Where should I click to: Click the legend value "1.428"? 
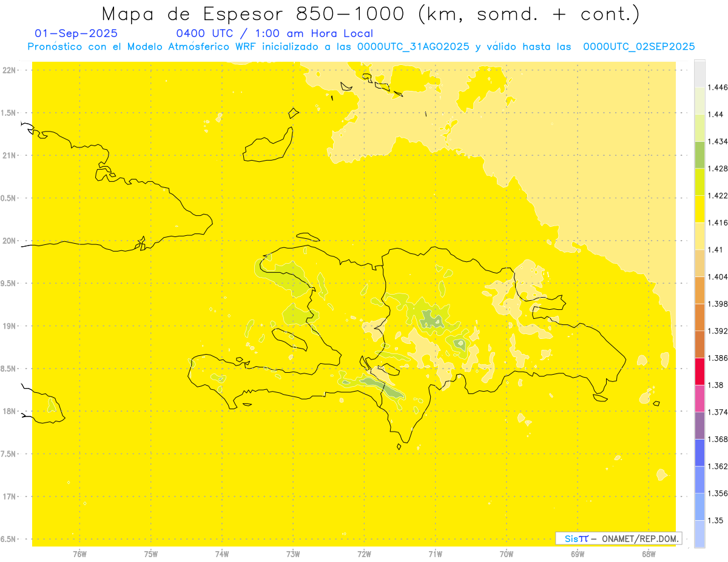[x=717, y=169]
